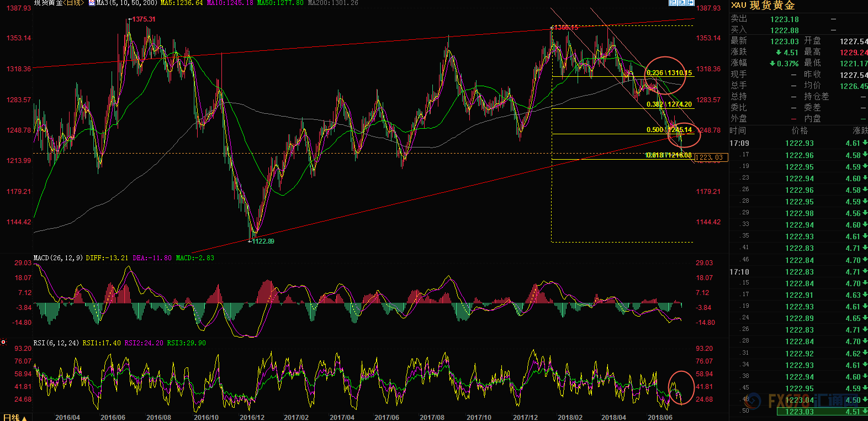The height and width of the screenshot is (421, 868).
Task: Click the 0.382 1274.20 Fibonacci level label
Action: (669, 104)
